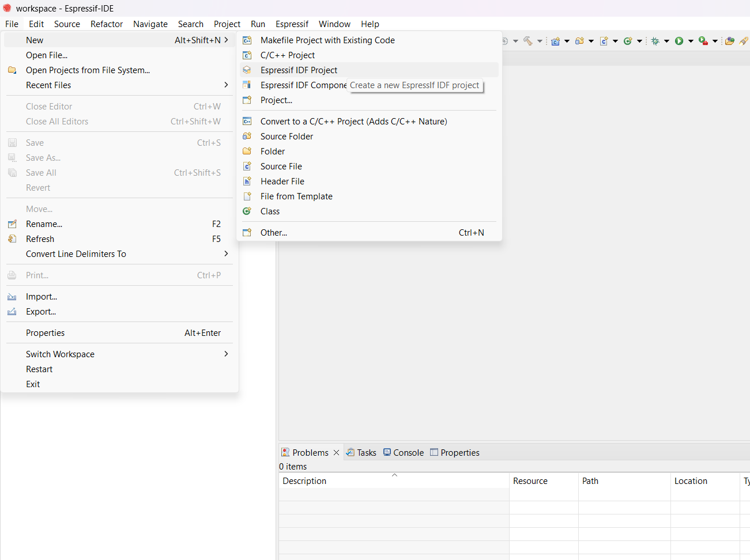Select Exit in File menu
750x560 pixels.
tap(119, 384)
